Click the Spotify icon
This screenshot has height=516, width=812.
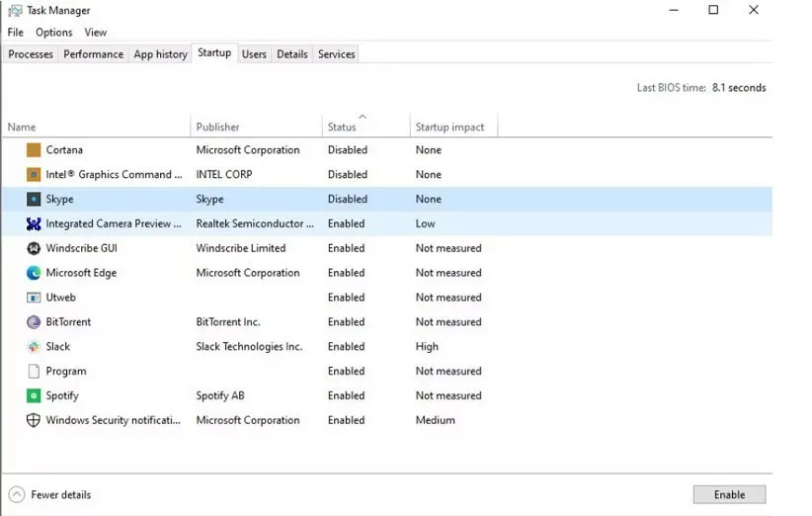34,395
